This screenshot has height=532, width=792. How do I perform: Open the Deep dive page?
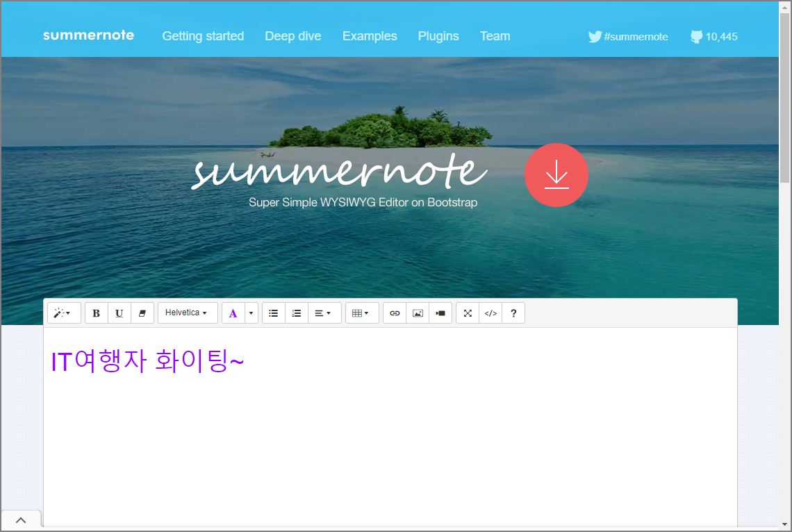point(293,36)
